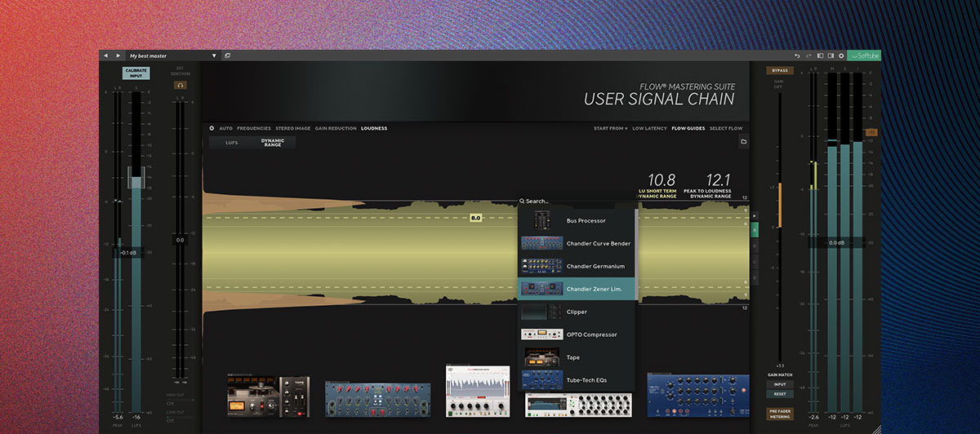Choose Bus Processor from the module list
This screenshot has height=434, width=980.
pos(576,220)
